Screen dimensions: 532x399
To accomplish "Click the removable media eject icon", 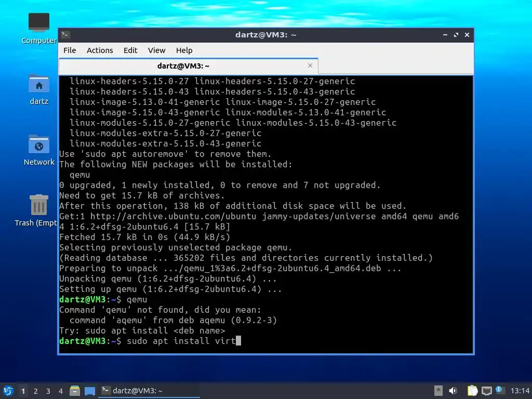I will coord(438,391).
